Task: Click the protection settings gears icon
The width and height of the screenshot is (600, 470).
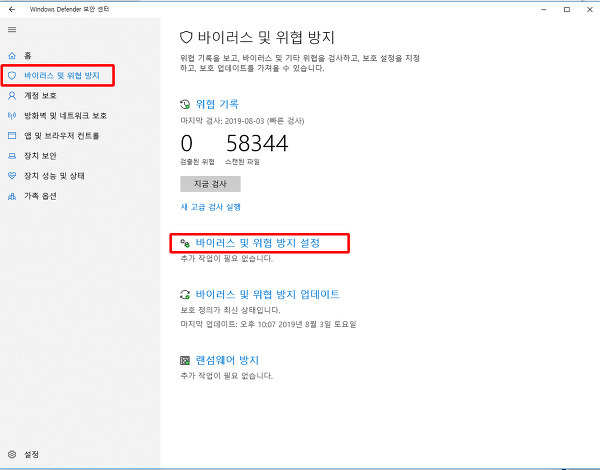Action: 185,243
